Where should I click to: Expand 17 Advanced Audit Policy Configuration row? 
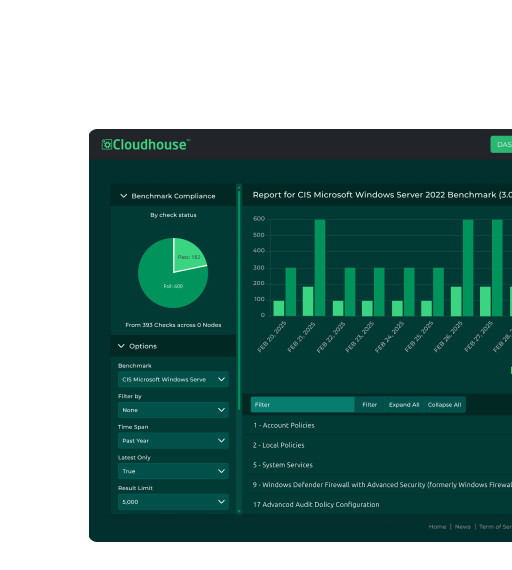click(x=378, y=505)
